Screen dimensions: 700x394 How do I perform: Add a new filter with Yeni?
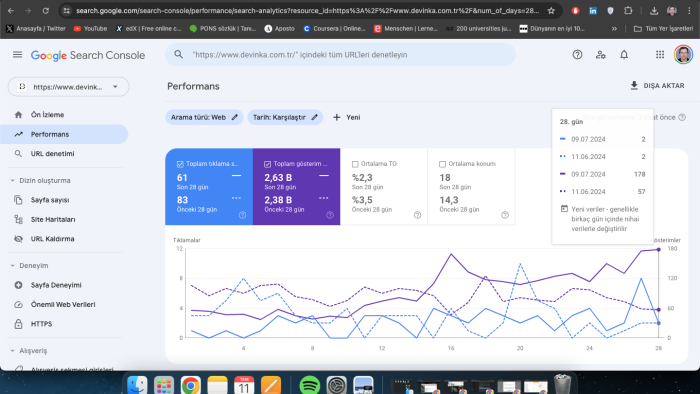(346, 117)
